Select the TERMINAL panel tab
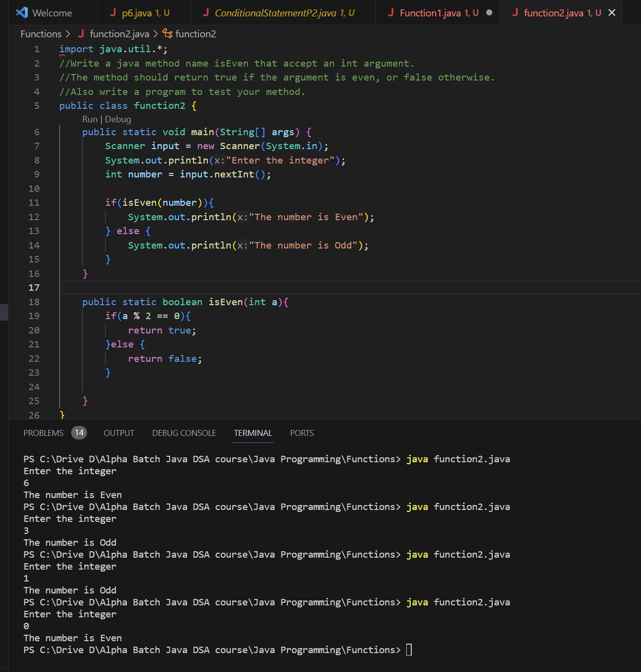This screenshot has height=672, width=641. [x=253, y=433]
